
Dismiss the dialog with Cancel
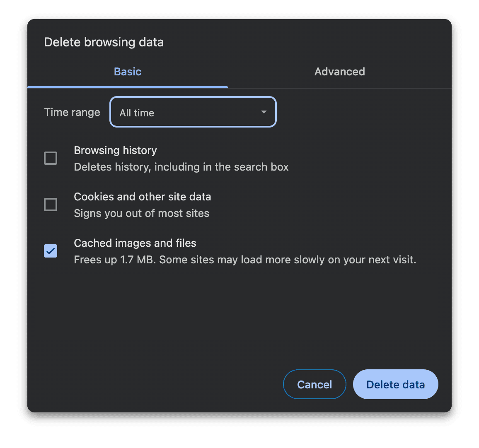(x=314, y=384)
